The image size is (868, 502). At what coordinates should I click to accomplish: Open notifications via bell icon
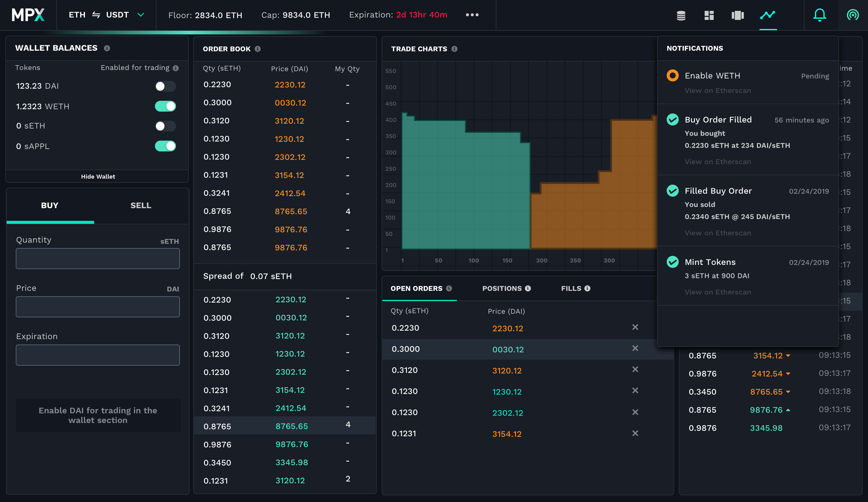(x=820, y=15)
